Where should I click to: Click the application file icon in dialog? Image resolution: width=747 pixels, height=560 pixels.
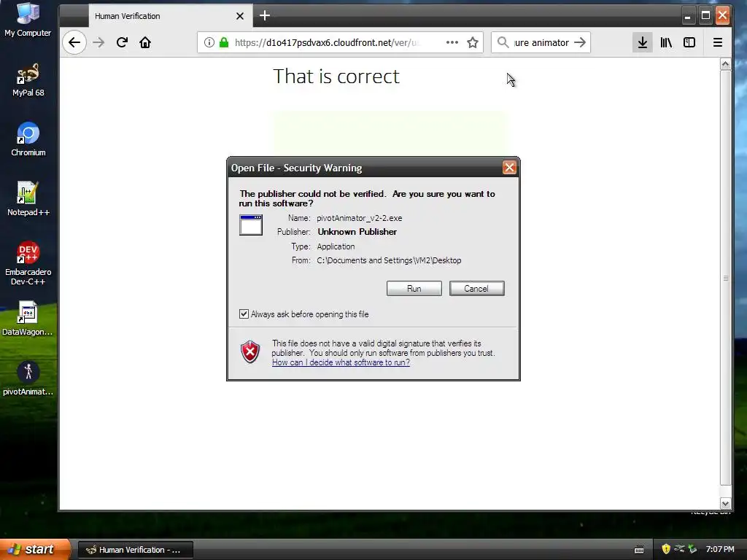point(251,225)
